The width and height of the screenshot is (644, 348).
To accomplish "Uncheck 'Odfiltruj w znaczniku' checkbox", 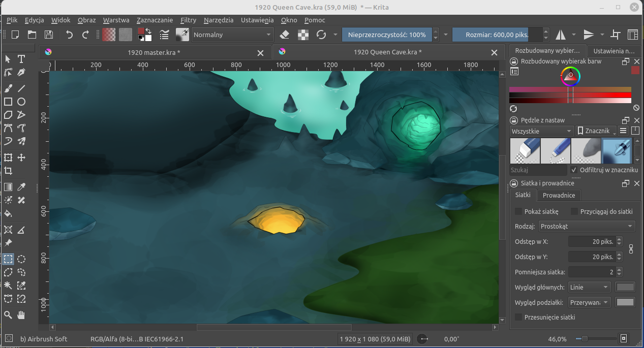I will (x=574, y=170).
